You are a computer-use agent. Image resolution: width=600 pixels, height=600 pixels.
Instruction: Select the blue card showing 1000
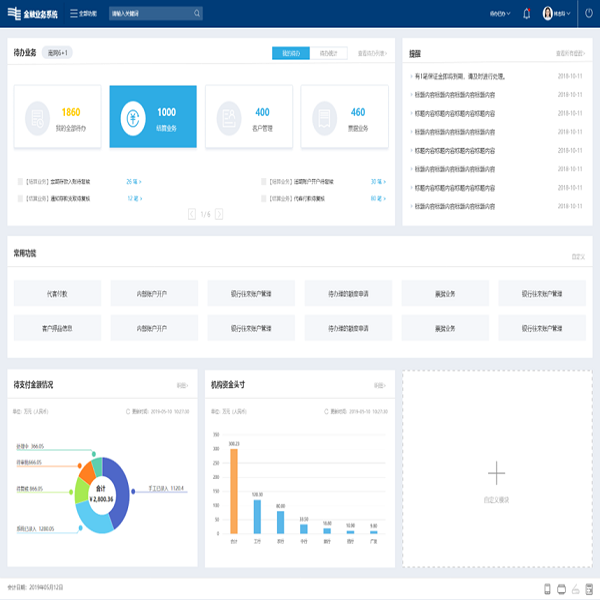pyautogui.click(x=153, y=116)
